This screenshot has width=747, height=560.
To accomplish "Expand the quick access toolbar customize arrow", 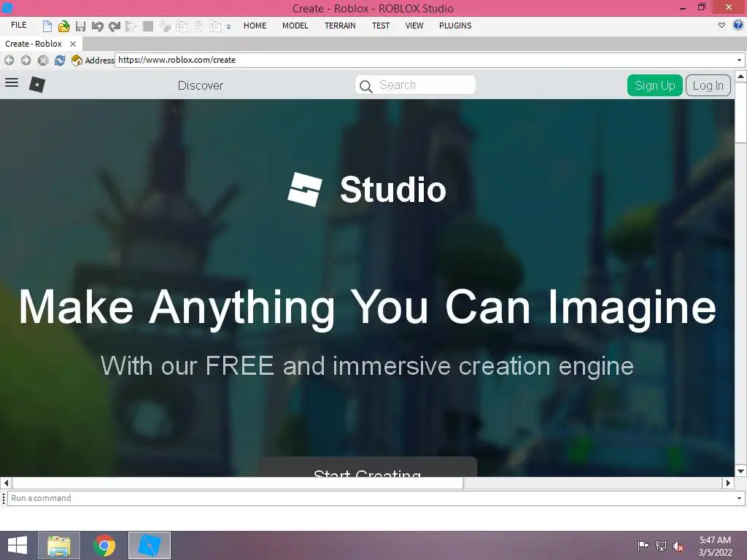I will (x=228, y=27).
